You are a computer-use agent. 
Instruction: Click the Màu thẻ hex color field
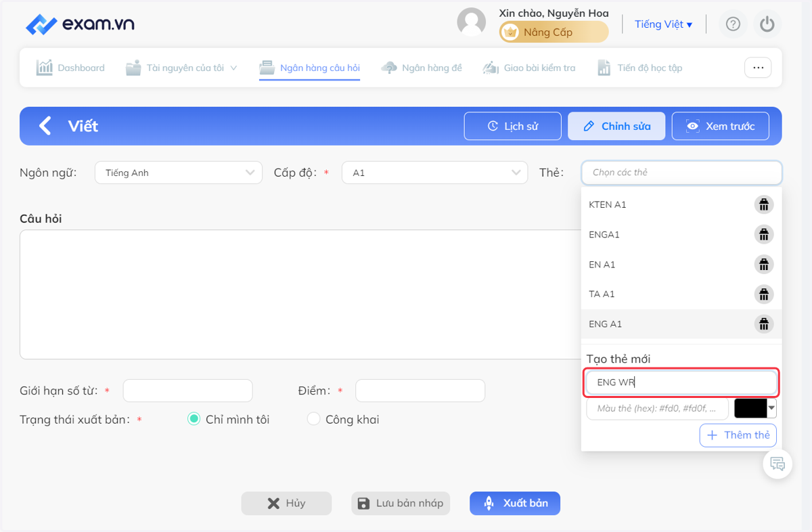tap(657, 408)
